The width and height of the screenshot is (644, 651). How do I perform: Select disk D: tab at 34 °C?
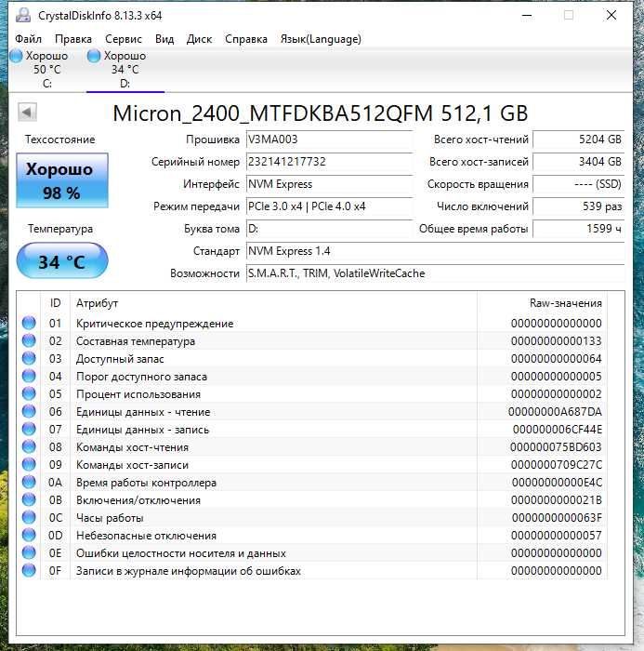tap(125, 70)
